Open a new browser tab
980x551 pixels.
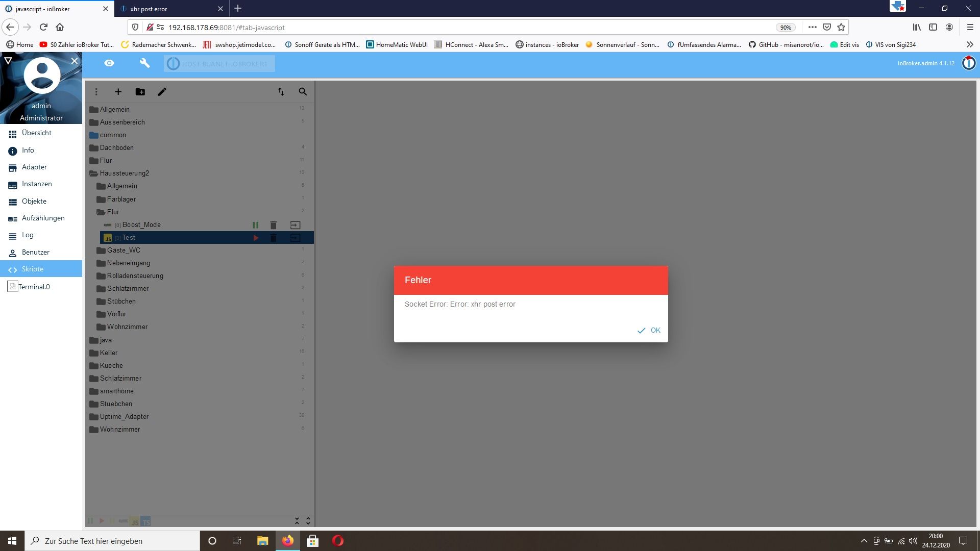click(238, 9)
